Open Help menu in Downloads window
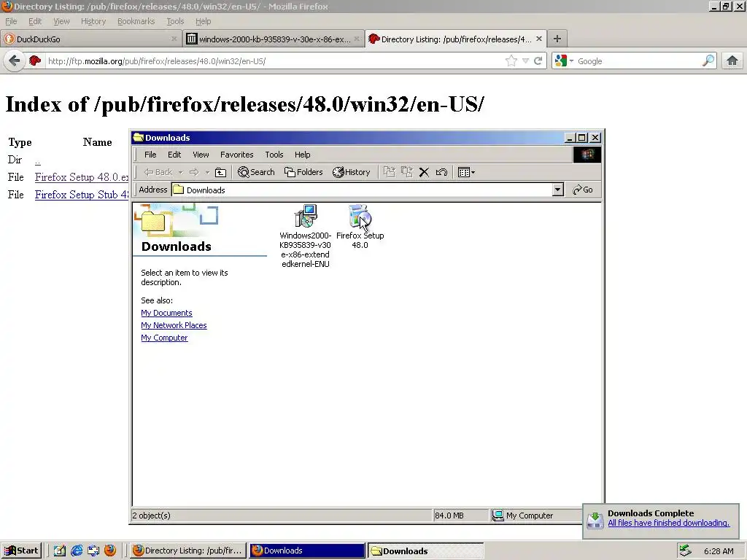747x560 pixels. tap(302, 155)
